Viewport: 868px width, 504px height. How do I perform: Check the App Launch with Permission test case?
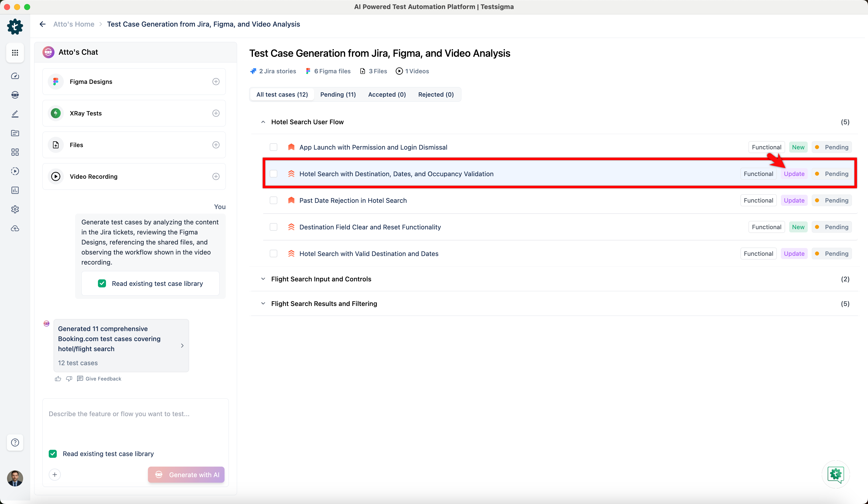coord(274,147)
